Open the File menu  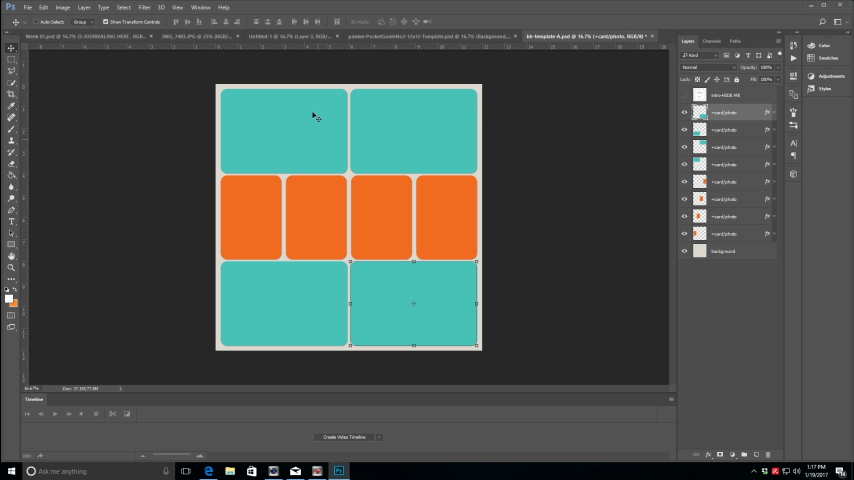coord(27,8)
